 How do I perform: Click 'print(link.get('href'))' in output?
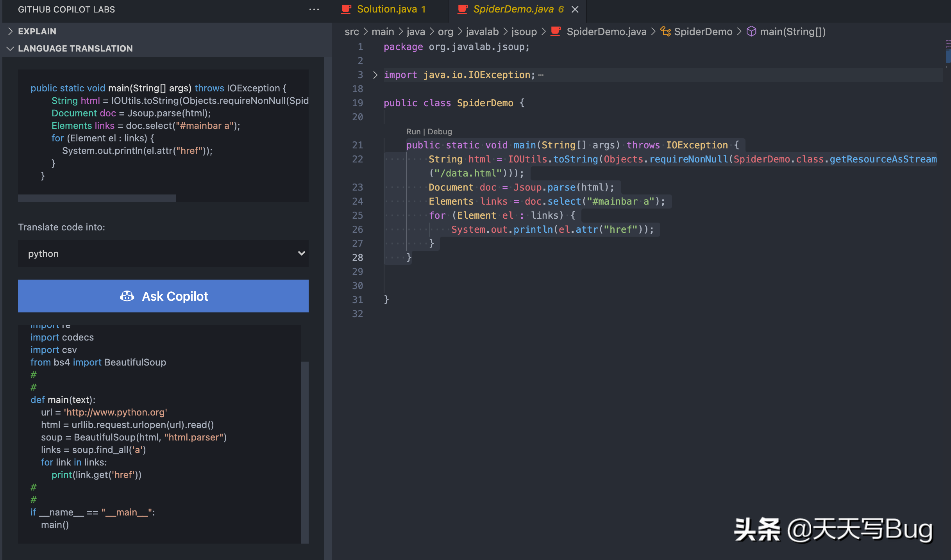(x=97, y=475)
